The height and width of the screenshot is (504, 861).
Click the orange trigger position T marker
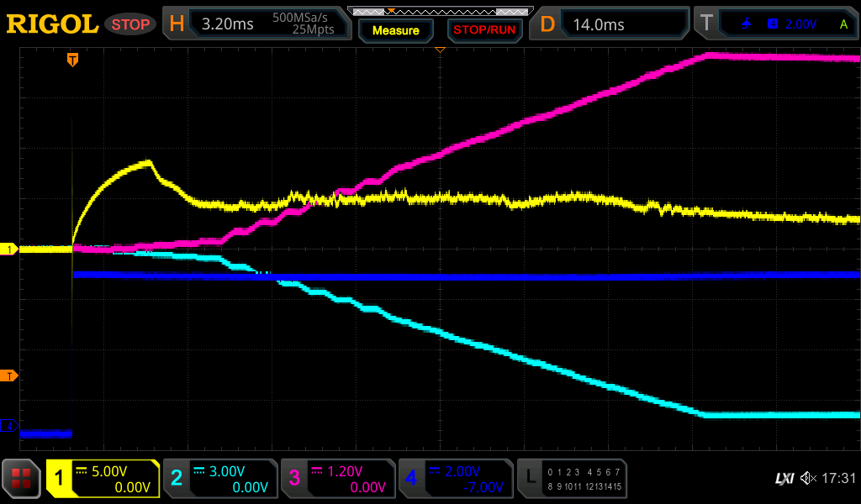(73, 60)
